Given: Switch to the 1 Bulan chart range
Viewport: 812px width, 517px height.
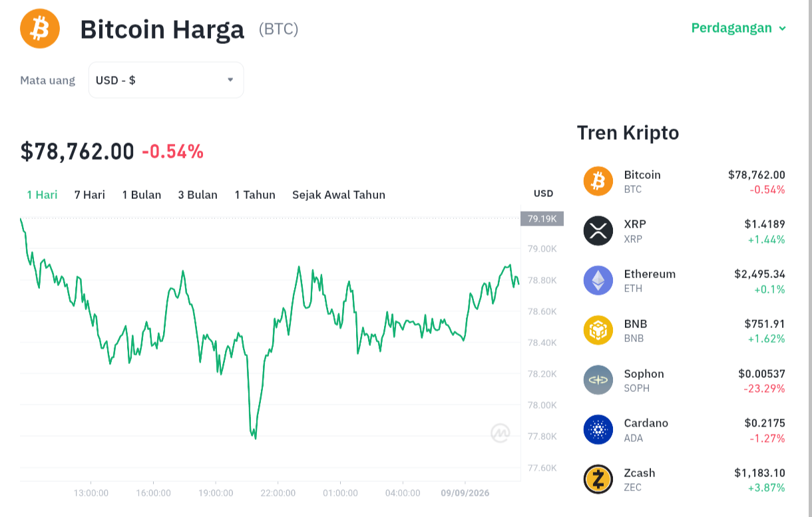Looking at the screenshot, I should 142,195.
